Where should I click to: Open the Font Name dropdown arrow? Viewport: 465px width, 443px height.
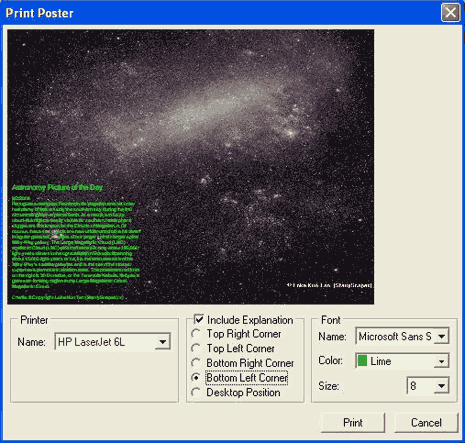click(x=441, y=336)
